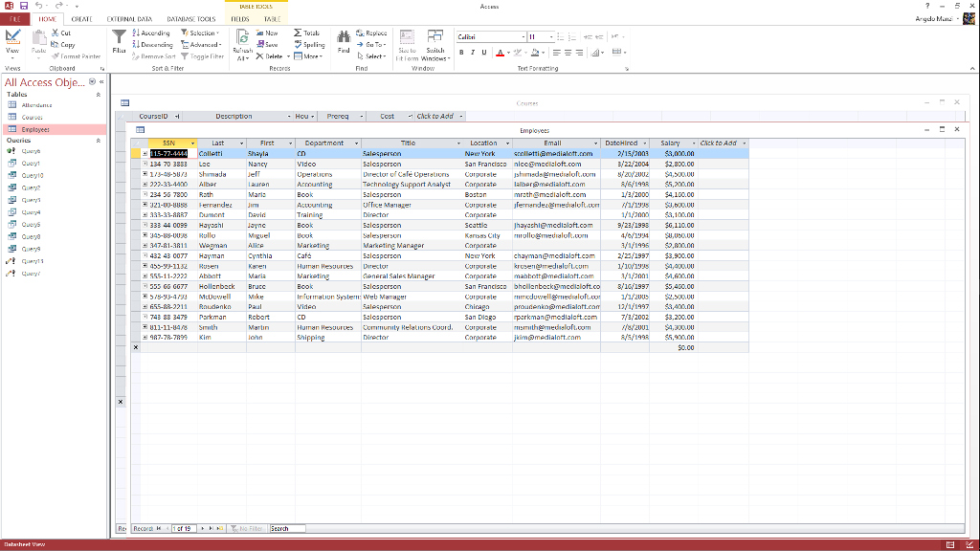Toggle underline formatting
Image resolution: width=980 pixels, height=551 pixels.
pyautogui.click(x=483, y=52)
